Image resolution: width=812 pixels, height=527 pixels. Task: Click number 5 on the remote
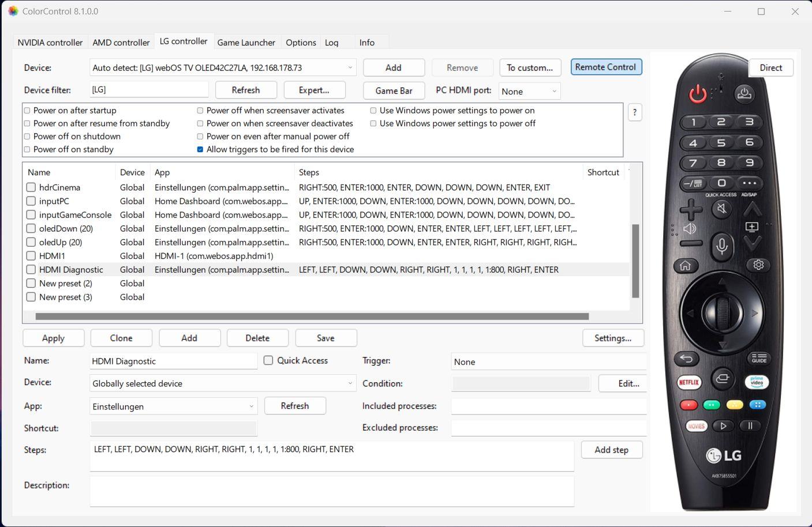coord(721,142)
